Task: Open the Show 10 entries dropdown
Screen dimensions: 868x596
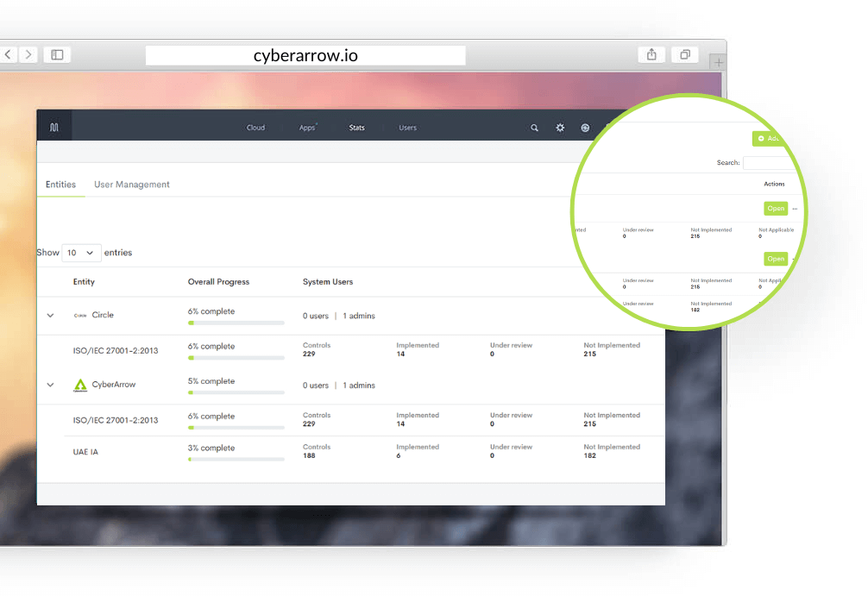Action: (81, 253)
